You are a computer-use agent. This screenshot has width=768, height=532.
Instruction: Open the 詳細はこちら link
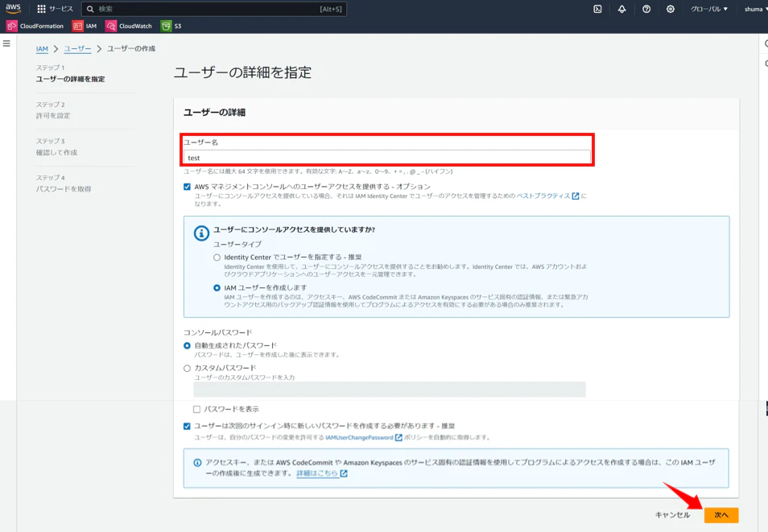click(x=322, y=474)
